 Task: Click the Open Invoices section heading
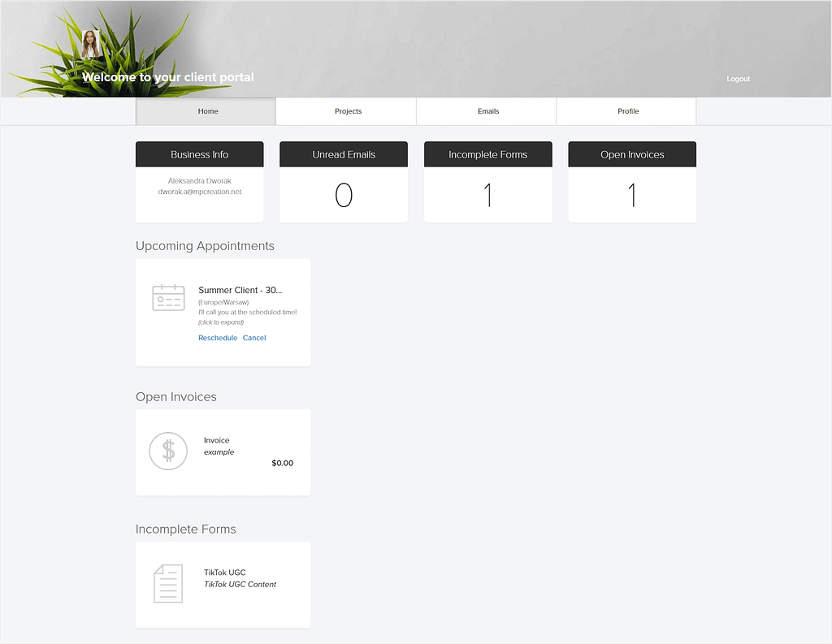[176, 397]
